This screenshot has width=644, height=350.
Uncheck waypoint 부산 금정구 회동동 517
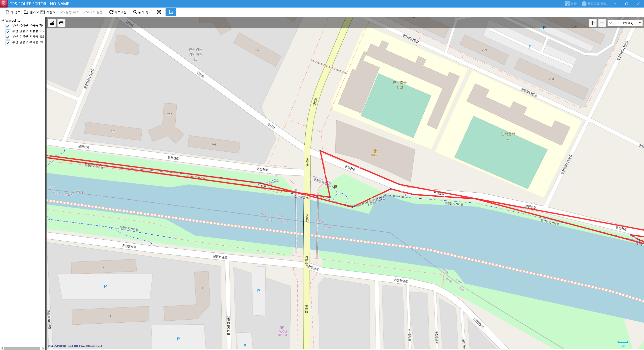click(x=8, y=31)
